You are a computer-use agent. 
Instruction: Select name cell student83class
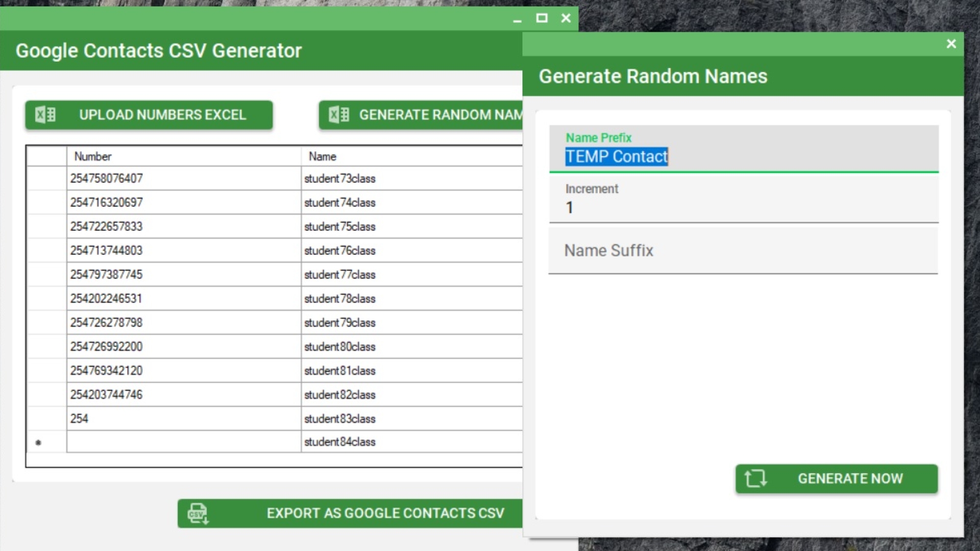click(x=412, y=418)
